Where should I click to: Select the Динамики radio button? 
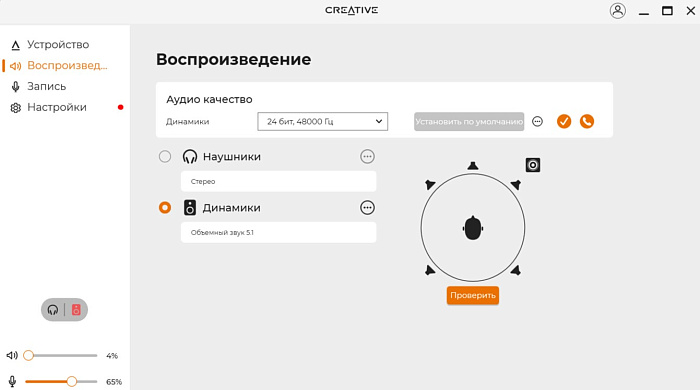coord(165,207)
